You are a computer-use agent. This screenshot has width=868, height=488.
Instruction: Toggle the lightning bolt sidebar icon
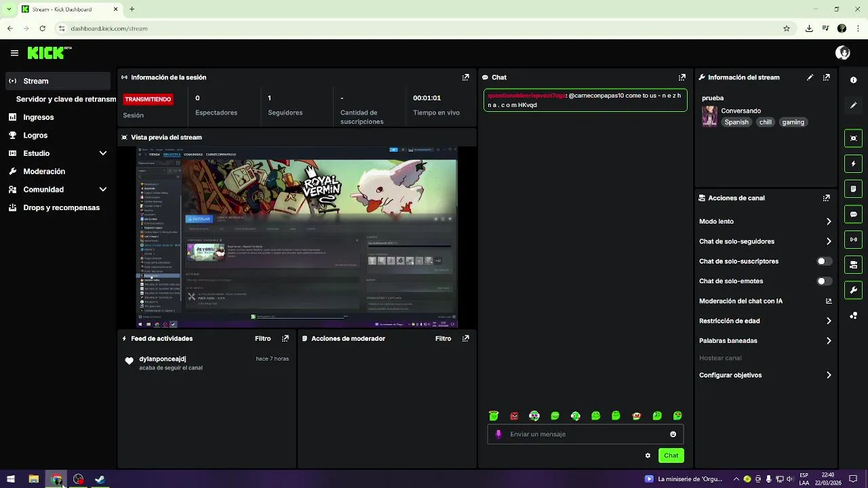click(853, 163)
